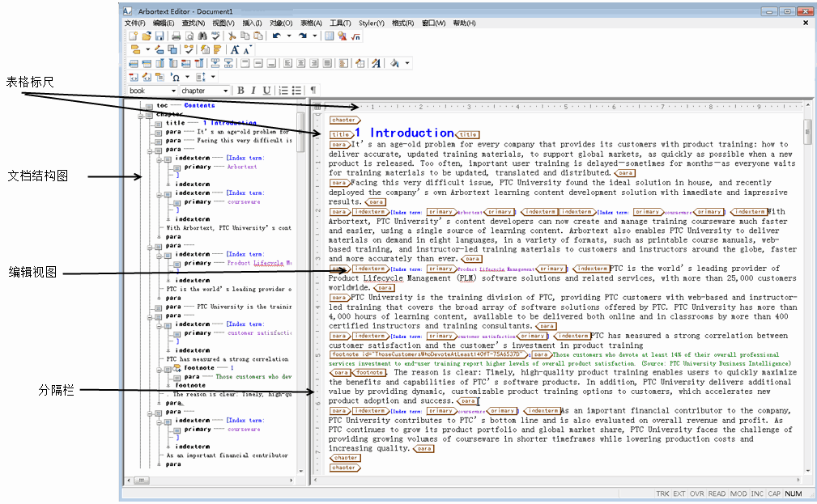
Task: Collapse the chapter node in the structure tree
Action: [x=141, y=116]
